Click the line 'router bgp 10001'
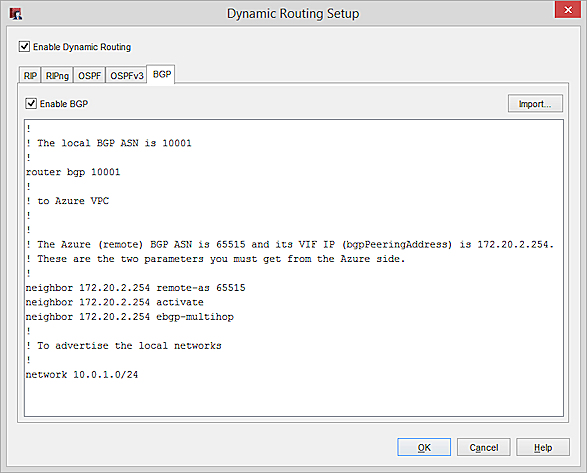The image size is (587, 473). (x=73, y=172)
